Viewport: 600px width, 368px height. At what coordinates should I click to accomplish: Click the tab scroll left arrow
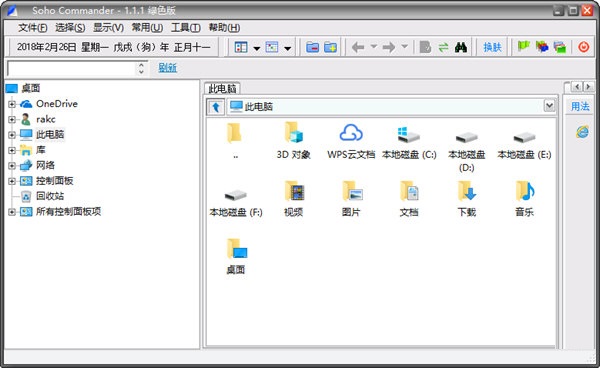point(577,87)
